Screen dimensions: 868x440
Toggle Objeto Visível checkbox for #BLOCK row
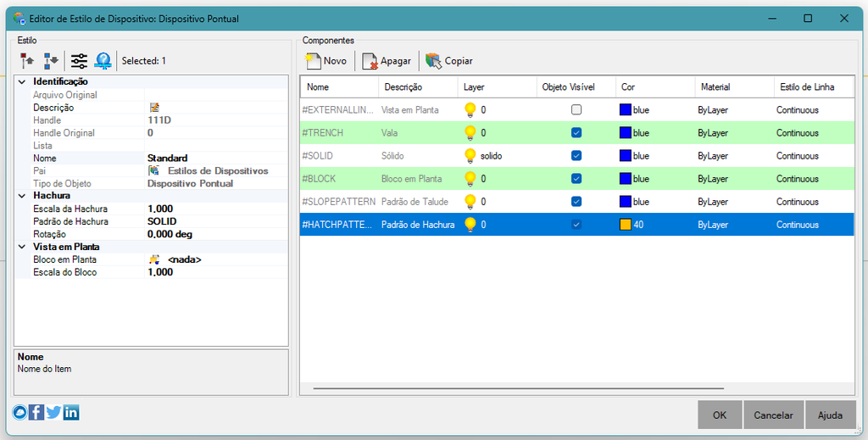point(576,179)
